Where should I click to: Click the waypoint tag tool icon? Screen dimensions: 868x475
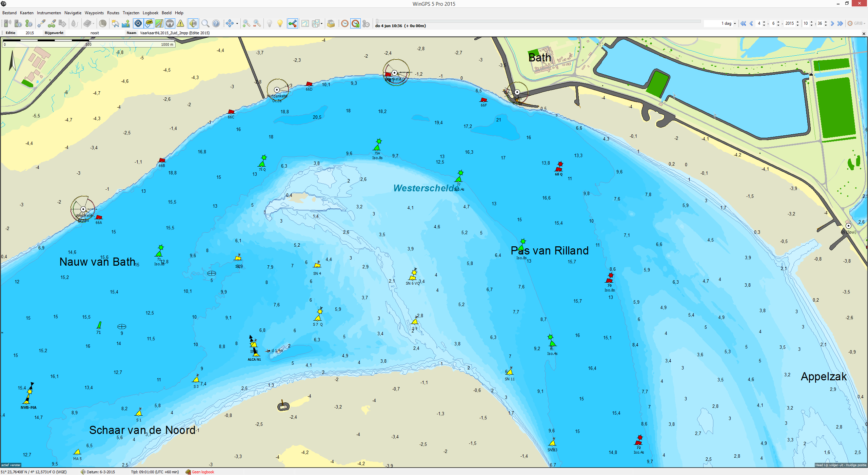click(62, 23)
